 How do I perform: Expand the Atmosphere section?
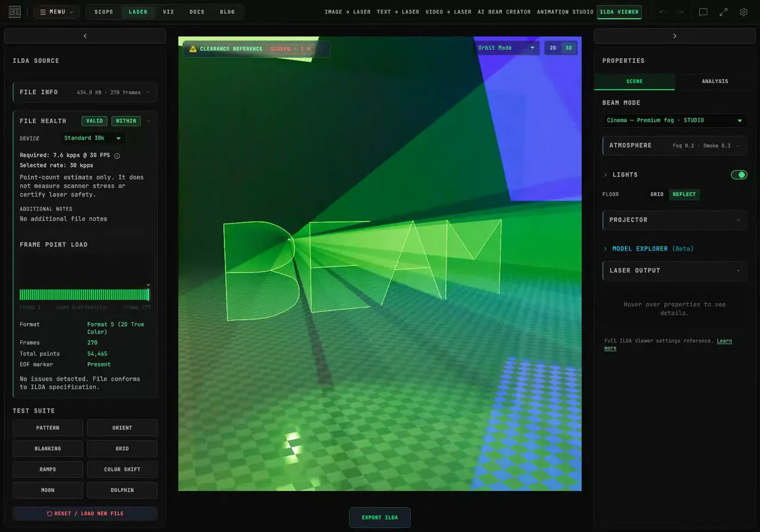[x=674, y=145]
